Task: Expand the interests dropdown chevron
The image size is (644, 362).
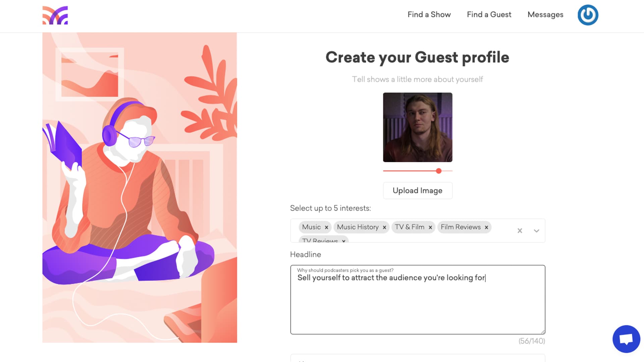Action: 536,231
